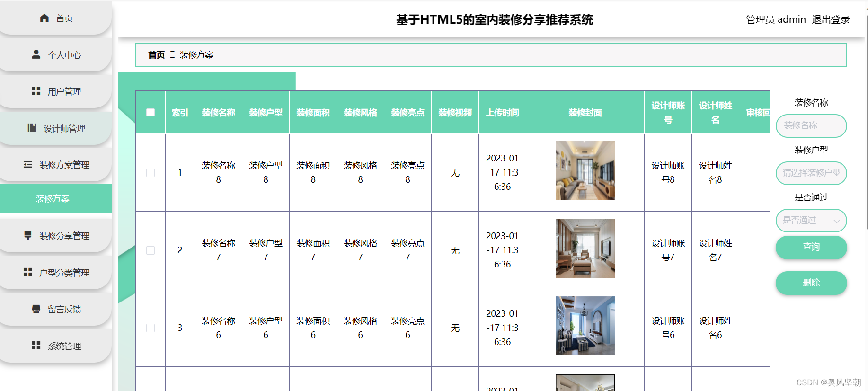This screenshot has width=868, height=391.
Task: Open the 留言反馈 sidebar menu
Action: coord(56,309)
